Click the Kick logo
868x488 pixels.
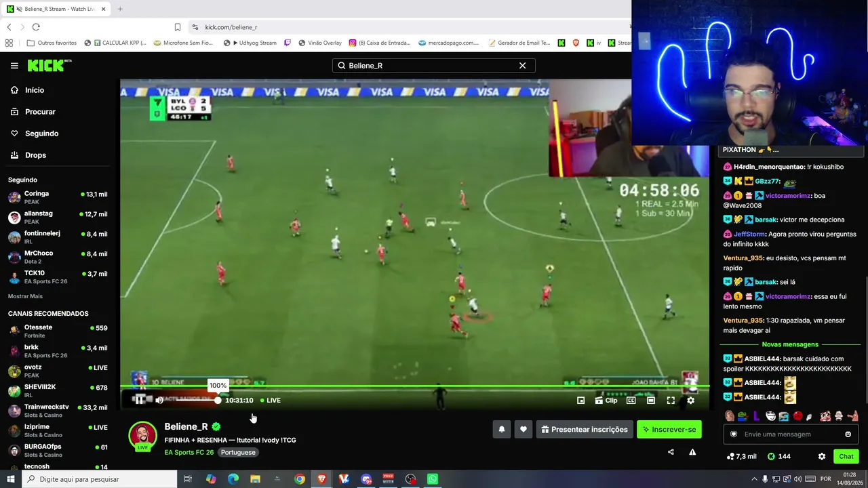click(x=49, y=66)
